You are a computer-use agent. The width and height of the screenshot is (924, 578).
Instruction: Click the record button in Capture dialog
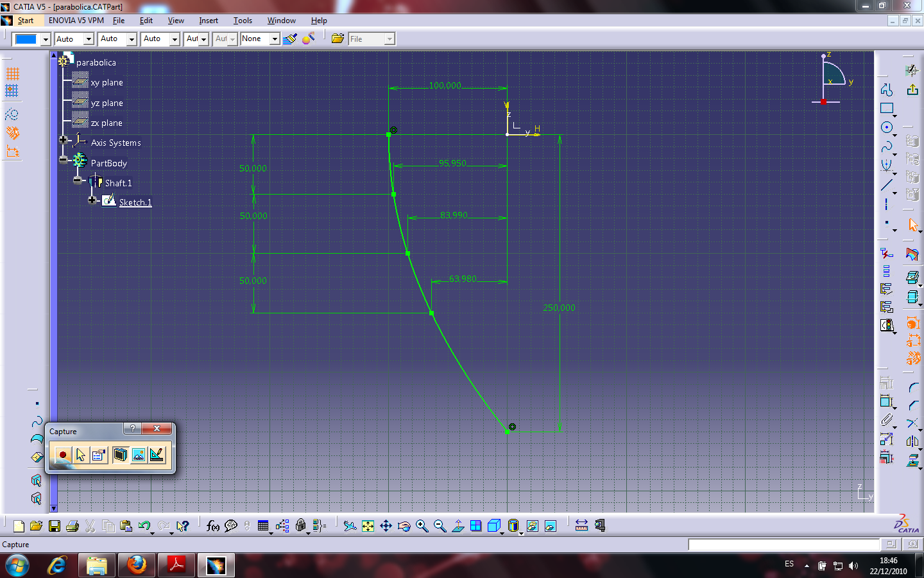pos(63,455)
